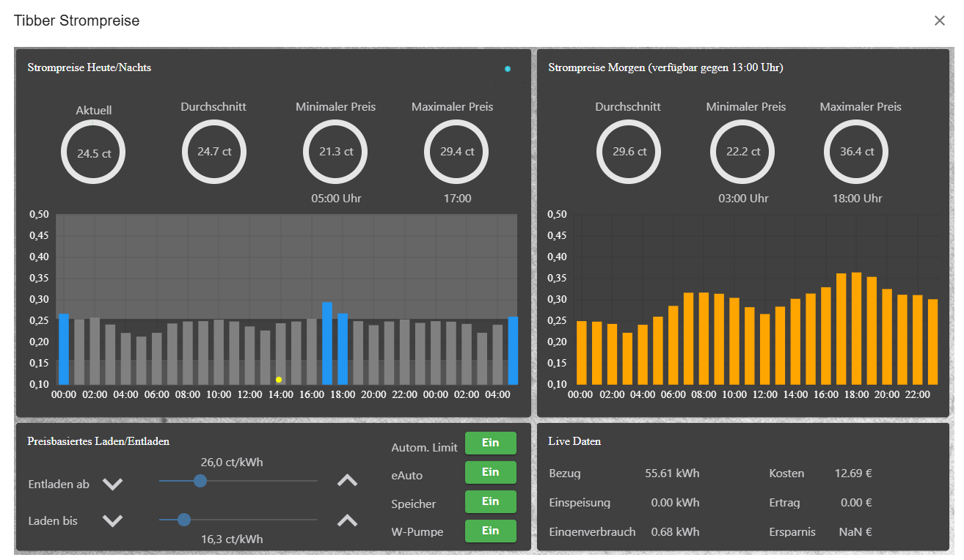Screen dimensions: 964x560
Task: Click the 'Entladen ab' label
Action: pos(59,485)
